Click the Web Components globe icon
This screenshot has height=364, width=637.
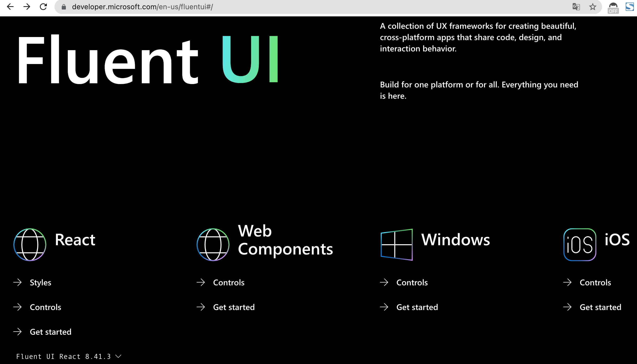[213, 244]
